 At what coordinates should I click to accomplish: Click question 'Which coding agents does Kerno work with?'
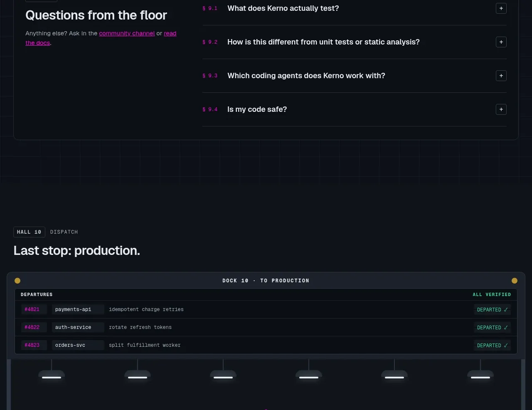click(306, 76)
